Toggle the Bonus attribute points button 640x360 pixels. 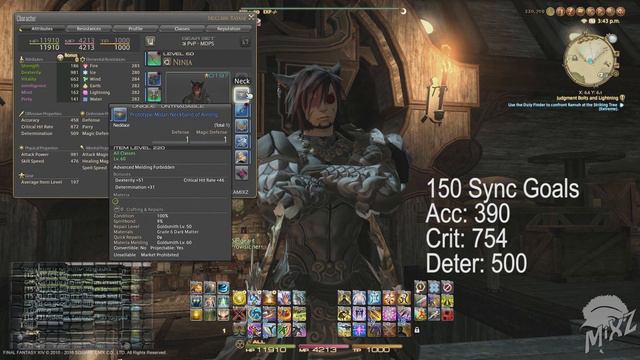(68, 56)
